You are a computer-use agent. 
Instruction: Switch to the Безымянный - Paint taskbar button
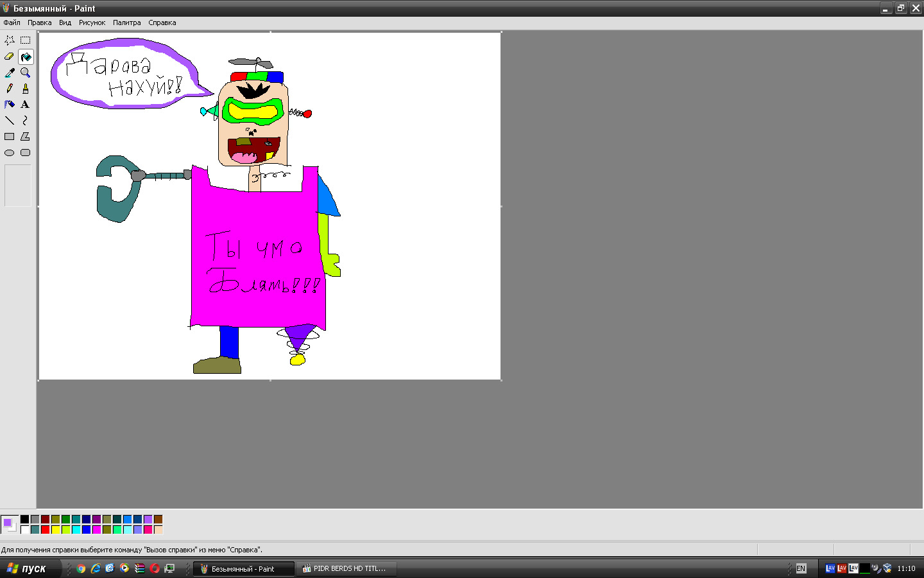pos(244,569)
